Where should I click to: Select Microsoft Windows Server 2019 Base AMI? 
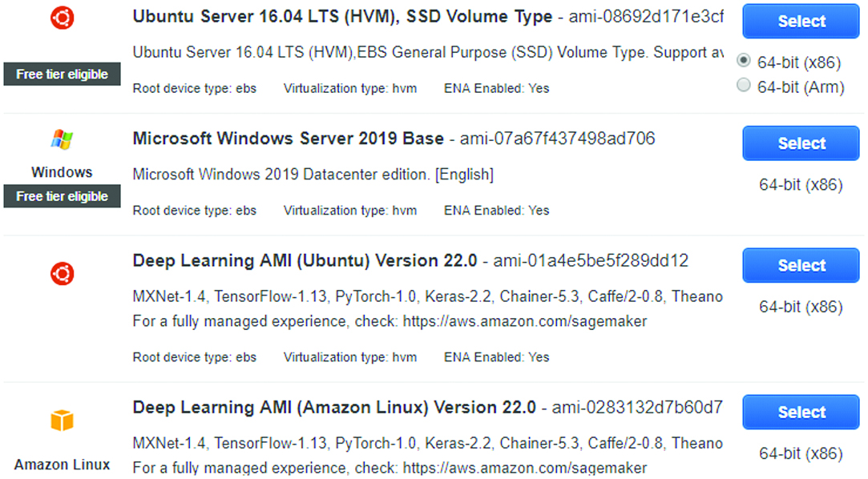click(801, 143)
